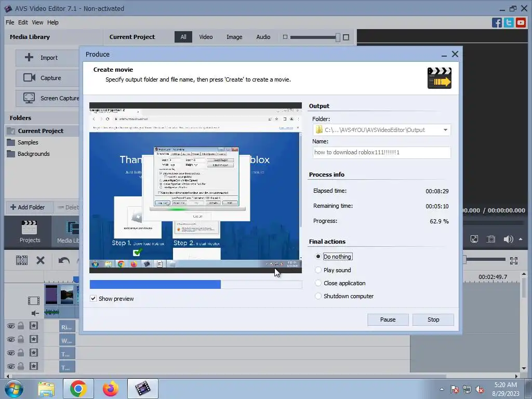Open the Projects clapperboard button

pyautogui.click(x=30, y=231)
